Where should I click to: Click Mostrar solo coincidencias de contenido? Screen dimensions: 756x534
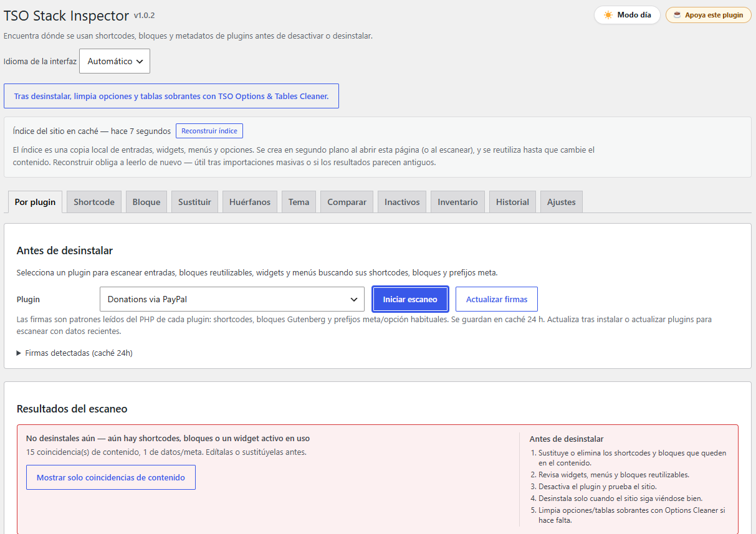click(111, 477)
